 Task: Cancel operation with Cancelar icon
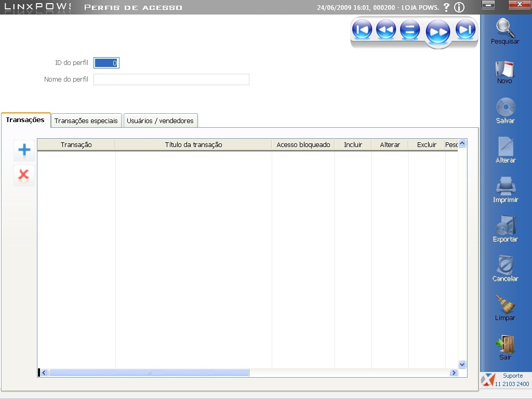[x=505, y=269]
